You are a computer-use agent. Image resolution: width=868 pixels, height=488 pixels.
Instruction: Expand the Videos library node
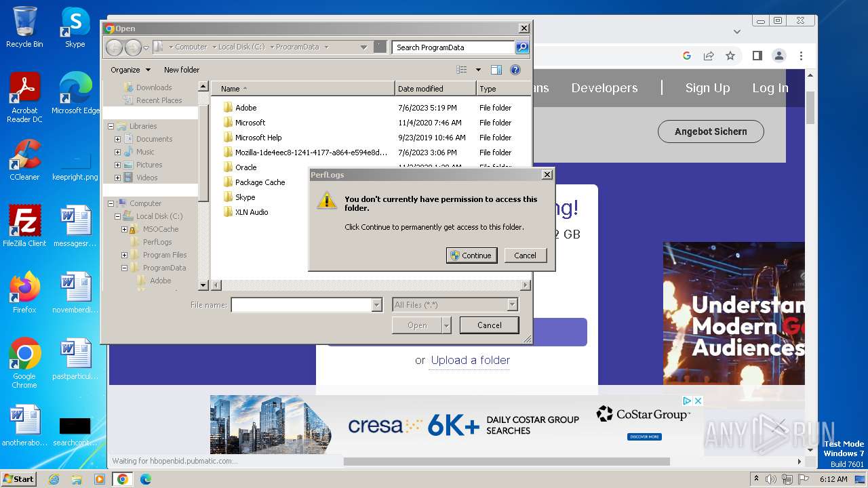pos(117,178)
